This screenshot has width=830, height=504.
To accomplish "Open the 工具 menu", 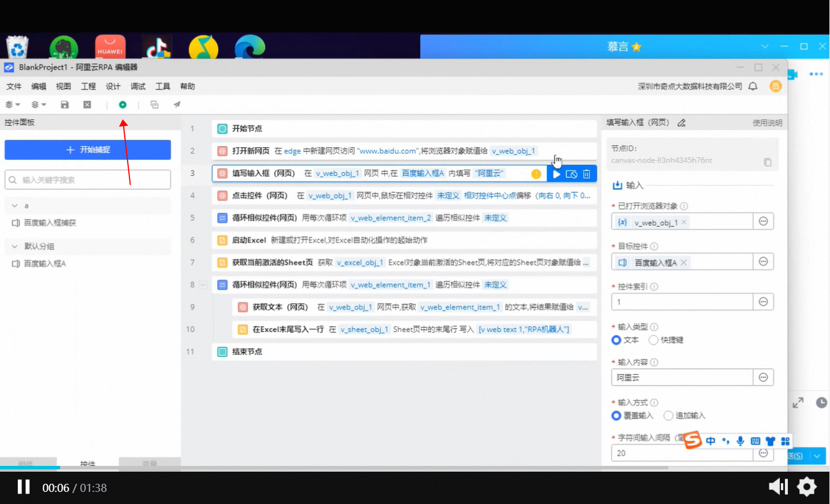I will tap(163, 87).
